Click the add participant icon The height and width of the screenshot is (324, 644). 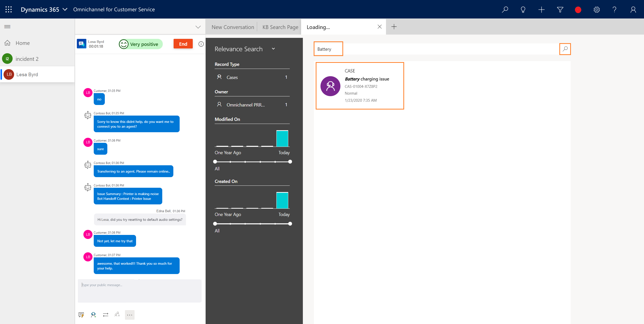[118, 314]
